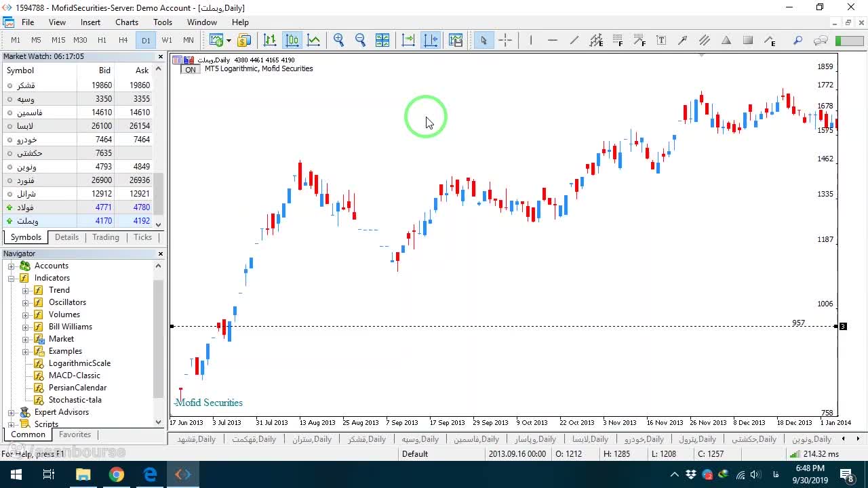Select the M30 timeframe
The height and width of the screenshot is (488, 868).
click(80, 40)
